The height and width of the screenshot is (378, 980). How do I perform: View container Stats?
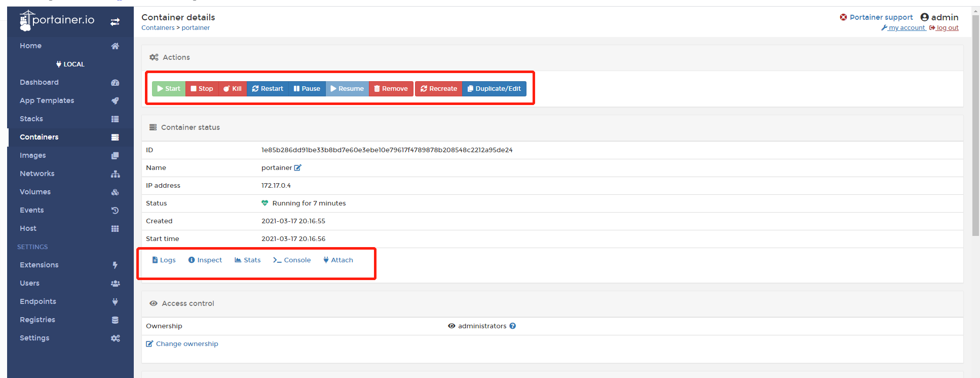248,260
